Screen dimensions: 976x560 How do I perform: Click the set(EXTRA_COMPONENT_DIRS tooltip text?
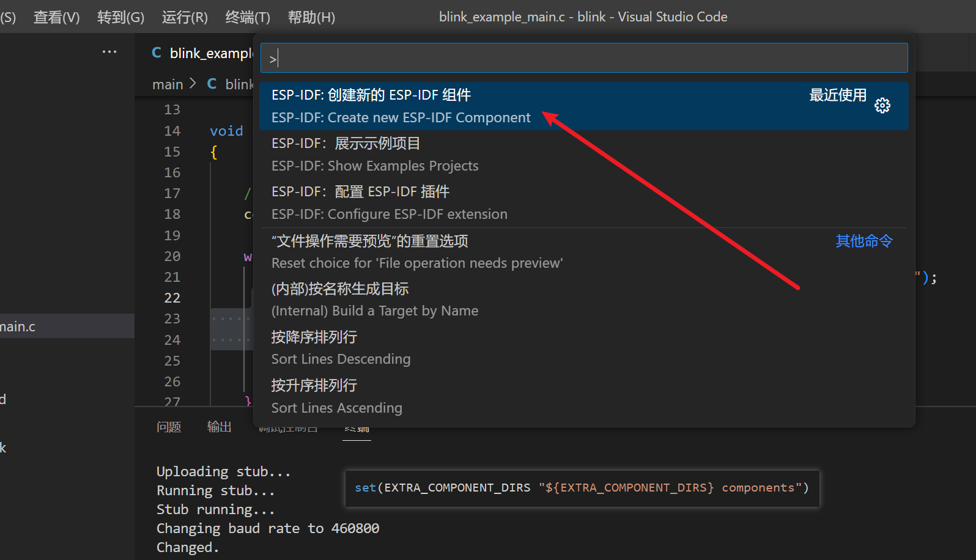point(582,488)
